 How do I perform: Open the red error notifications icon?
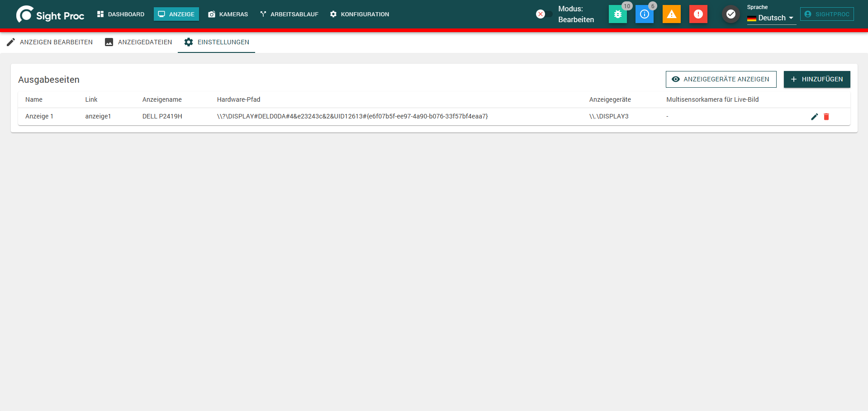[x=698, y=14]
